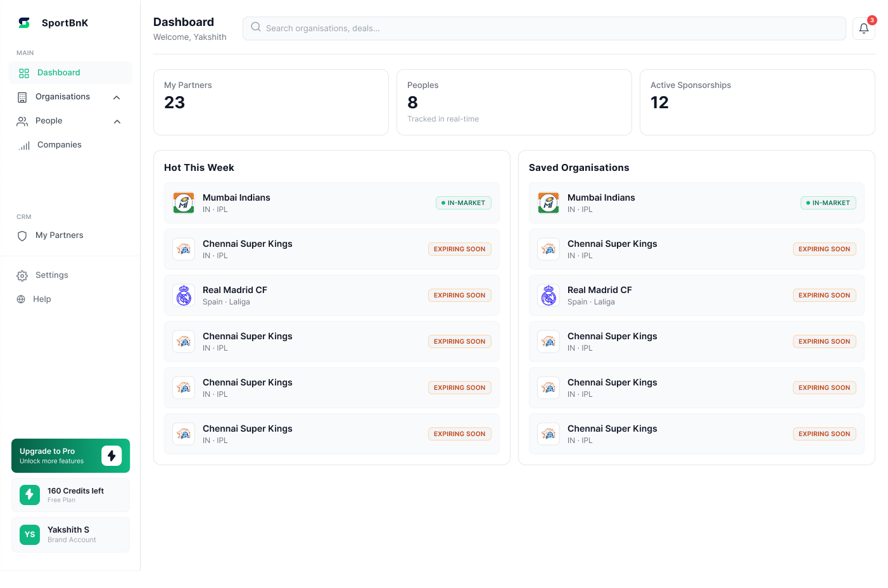Open the Companies menu label
Image resolution: width=888 pixels, height=588 pixels.
60,145
